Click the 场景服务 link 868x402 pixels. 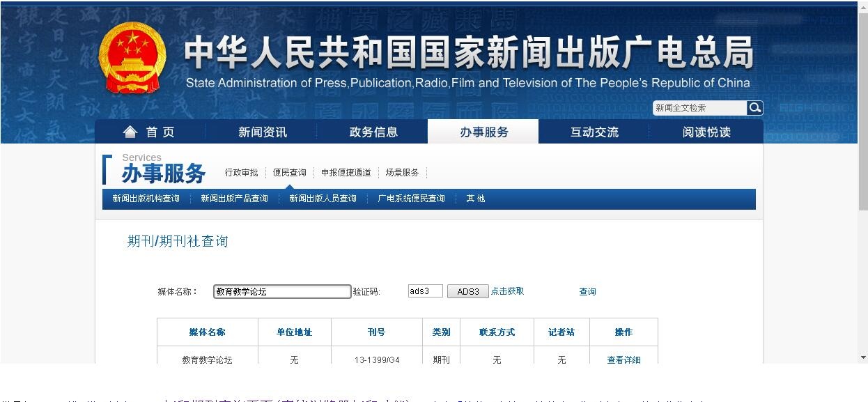[x=402, y=173]
